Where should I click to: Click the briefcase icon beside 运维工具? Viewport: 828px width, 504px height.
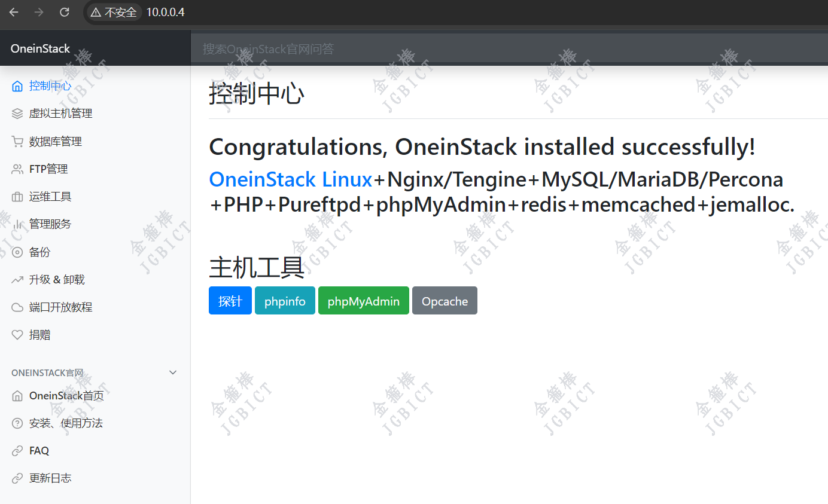pyautogui.click(x=17, y=197)
